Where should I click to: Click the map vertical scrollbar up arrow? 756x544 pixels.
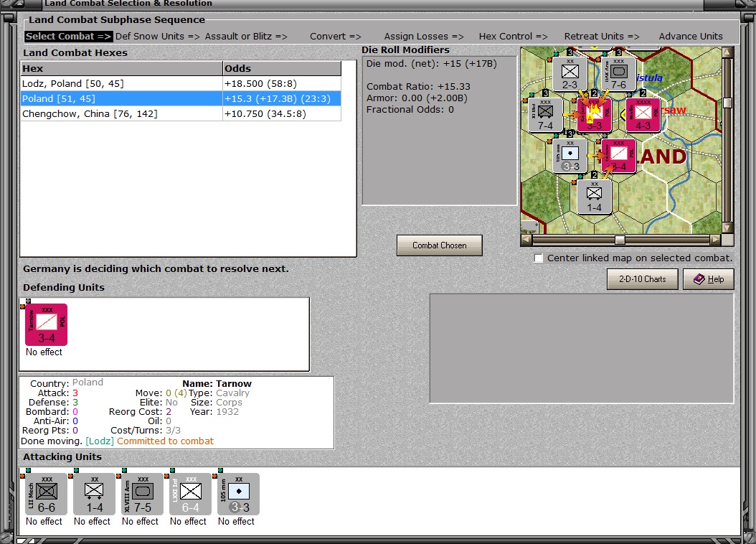[x=727, y=52]
